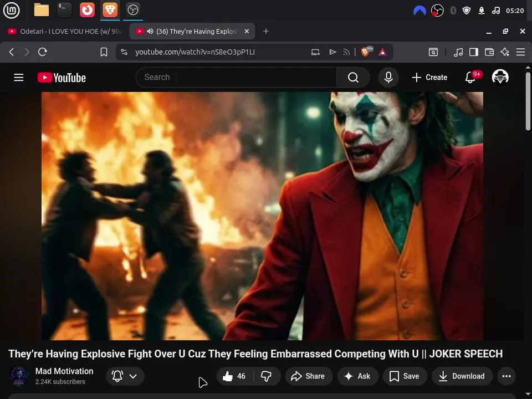Open the Mad Motivation channel avatar
This screenshot has height=399, width=532.
point(19,376)
